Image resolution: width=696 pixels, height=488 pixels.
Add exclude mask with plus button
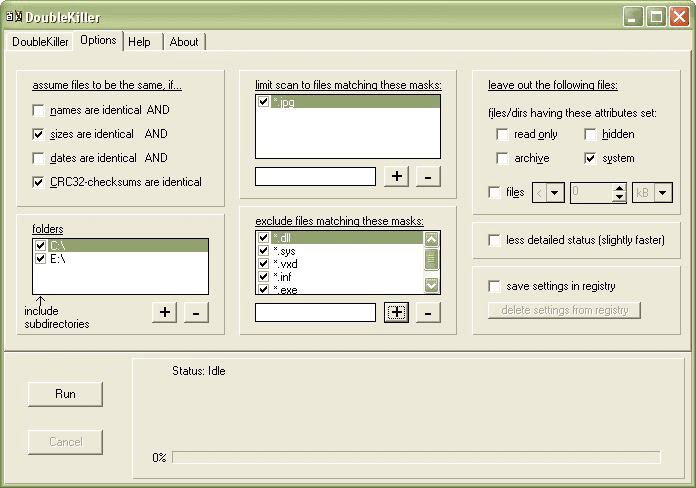(396, 312)
